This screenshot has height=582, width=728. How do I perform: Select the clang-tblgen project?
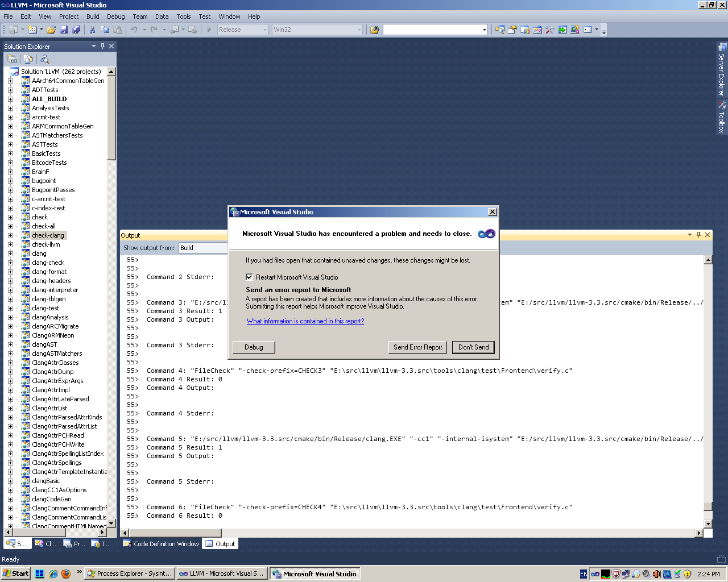(x=49, y=299)
